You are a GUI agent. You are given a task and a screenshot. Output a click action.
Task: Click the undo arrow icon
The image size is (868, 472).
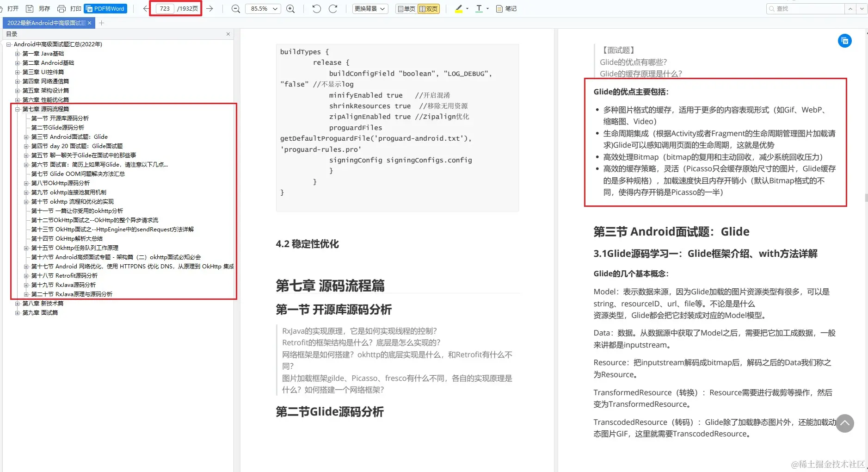pos(316,8)
